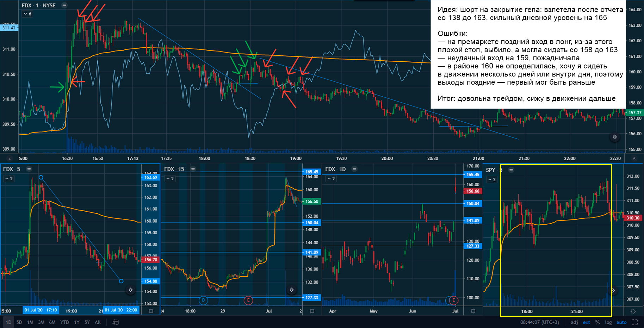Click 150.04 level label on FDX 15 axis
The height and width of the screenshot is (328, 644).
tap(312, 223)
